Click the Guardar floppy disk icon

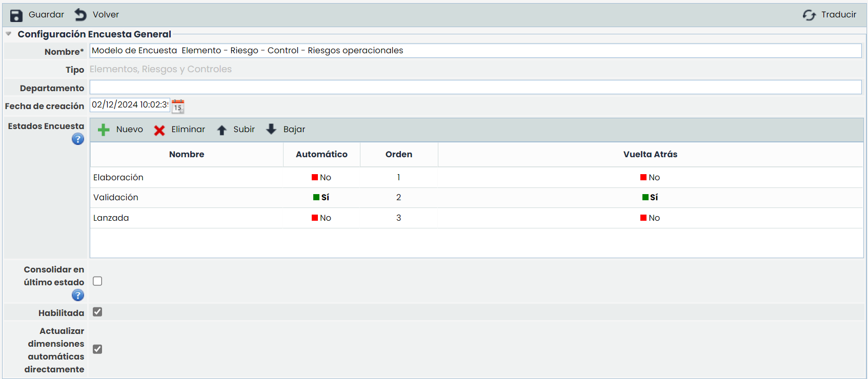[x=16, y=15]
